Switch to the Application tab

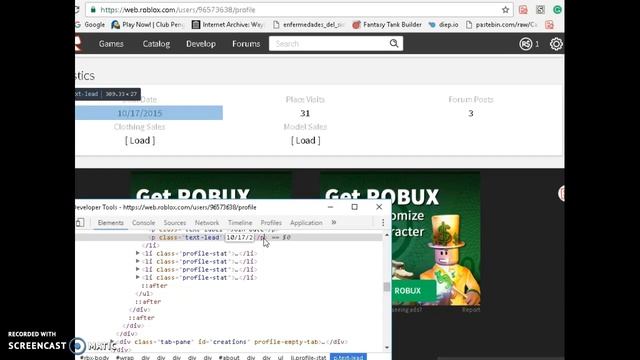(x=306, y=223)
